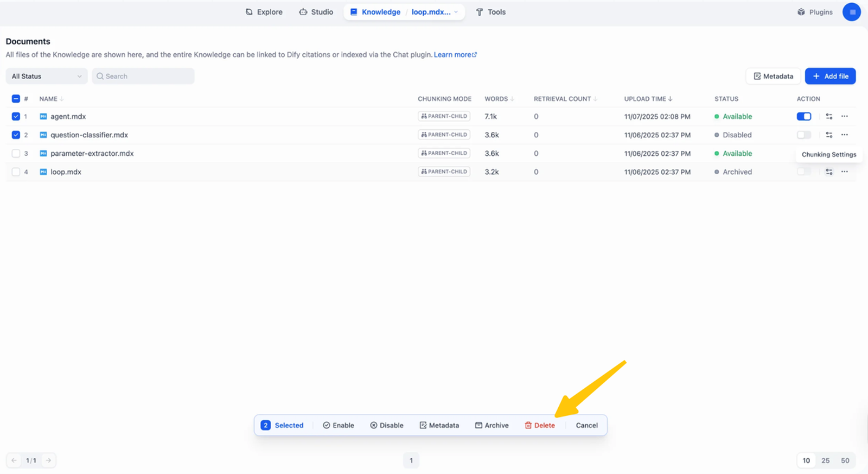Image resolution: width=868 pixels, height=474 pixels.
Task: Click the agent.mdx file type icon
Action: click(x=43, y=116)
